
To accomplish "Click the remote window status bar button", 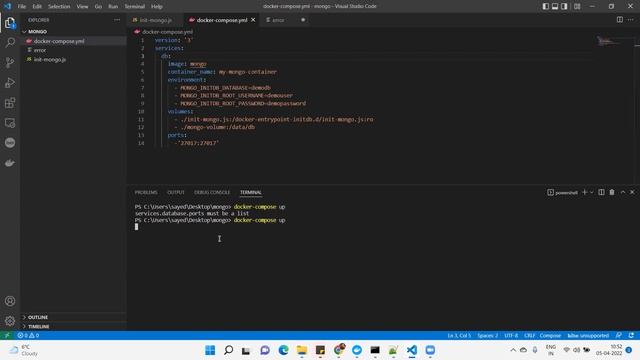I will pyautogui.click(x=7, y=336).
